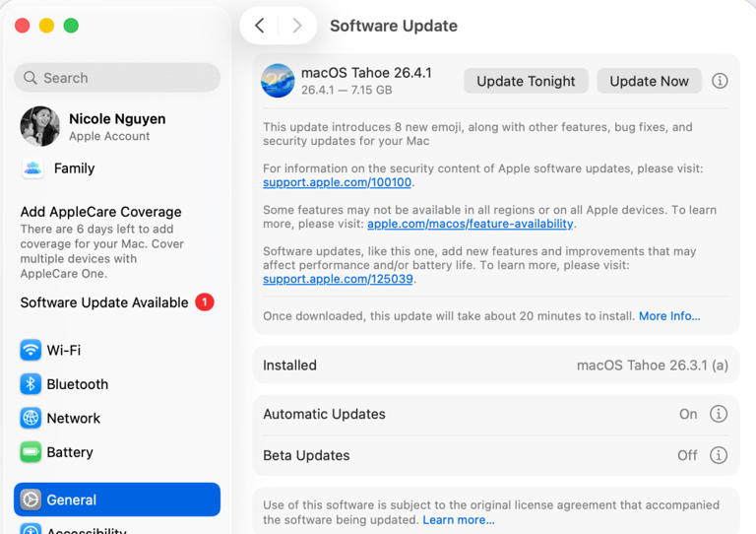
Task: Click the Wi-Fi sidebar icon
Action: coord(31,350)
